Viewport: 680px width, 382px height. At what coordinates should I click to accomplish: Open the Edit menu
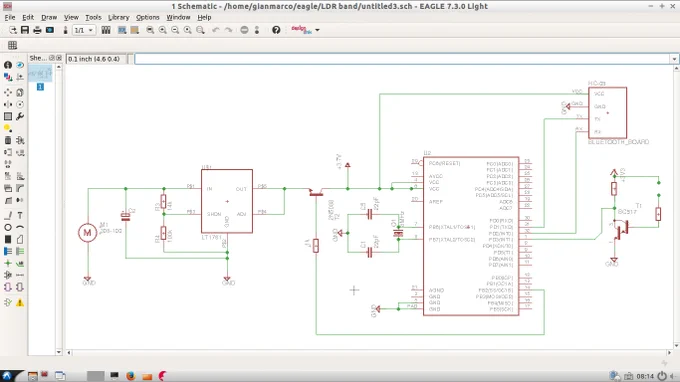28,17
